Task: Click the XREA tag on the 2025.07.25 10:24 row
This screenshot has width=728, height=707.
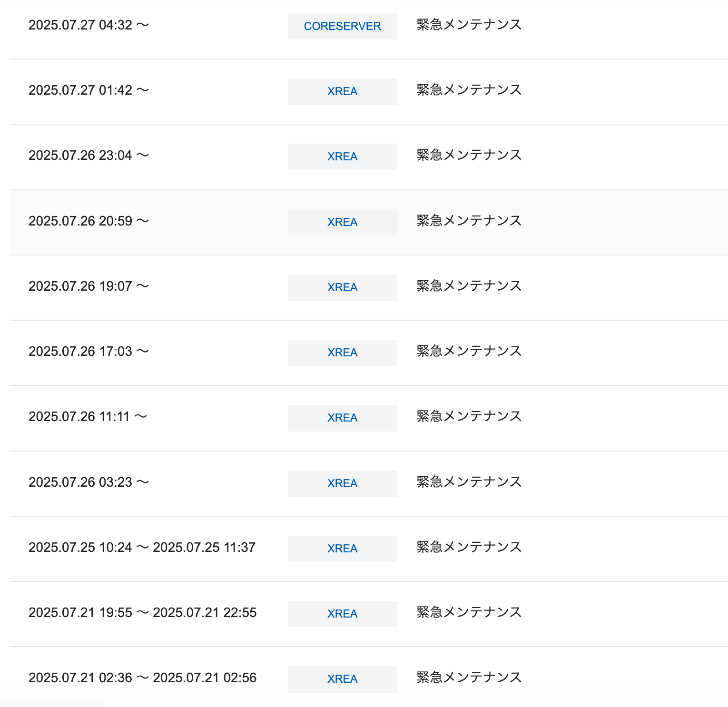Action: (x=342, y=549)
